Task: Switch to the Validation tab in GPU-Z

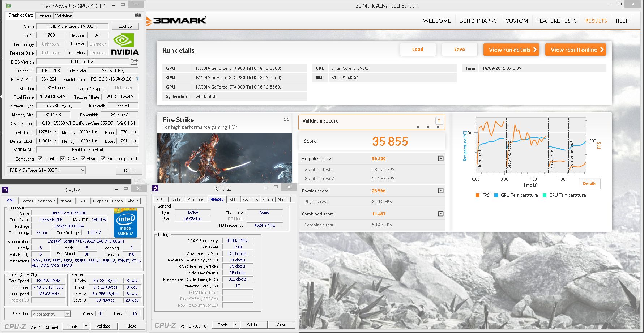Action: click(x=64, y=16)
